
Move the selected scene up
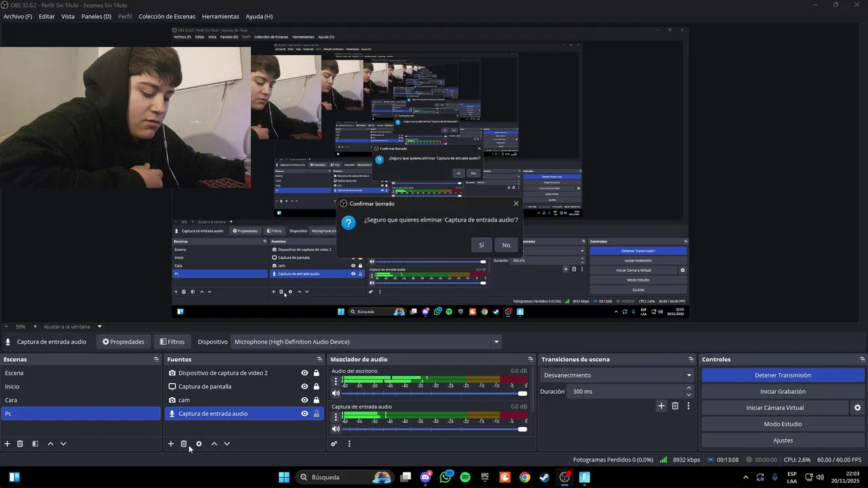point(50,444)
